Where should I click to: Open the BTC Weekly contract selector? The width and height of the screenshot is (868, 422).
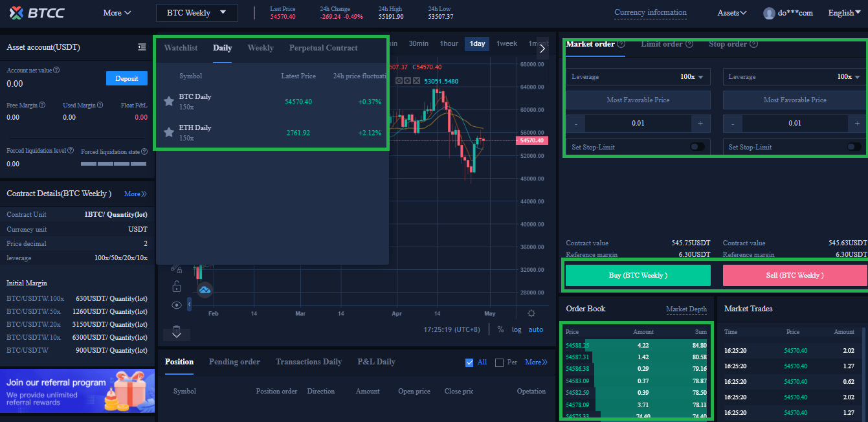pos(197,13)
